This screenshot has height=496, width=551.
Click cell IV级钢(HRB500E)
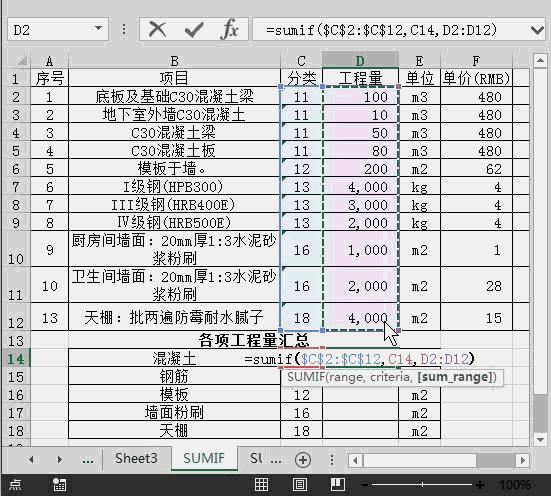point(174,222)
